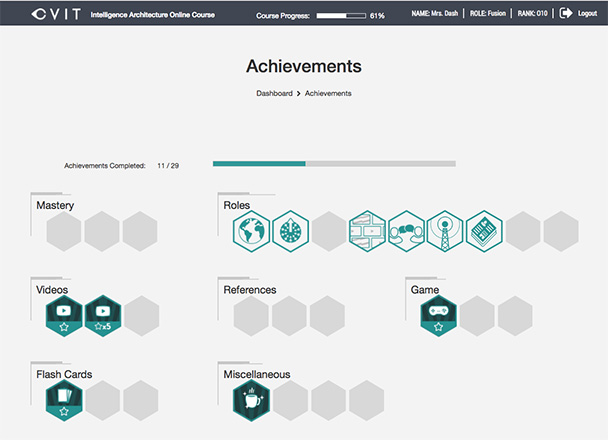The height and width of the screenshot is (440, 608).
Task: Click the first video achievement badge
Action: [64, 316]
